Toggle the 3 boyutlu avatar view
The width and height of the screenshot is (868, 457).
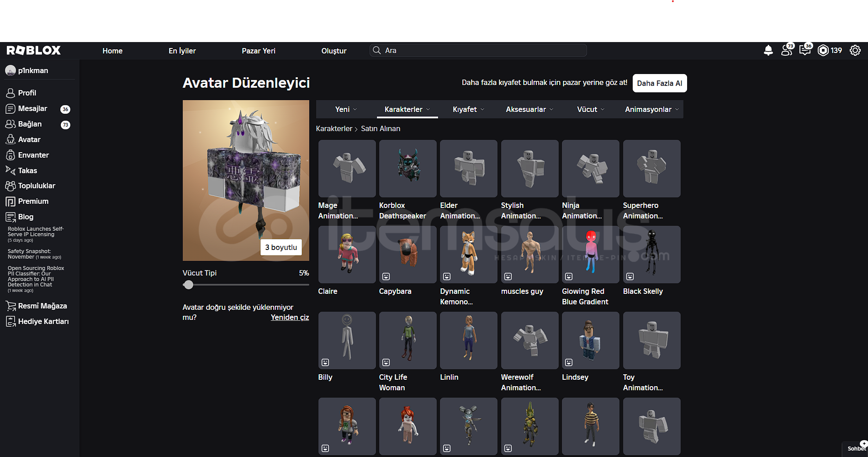[281, 247]
